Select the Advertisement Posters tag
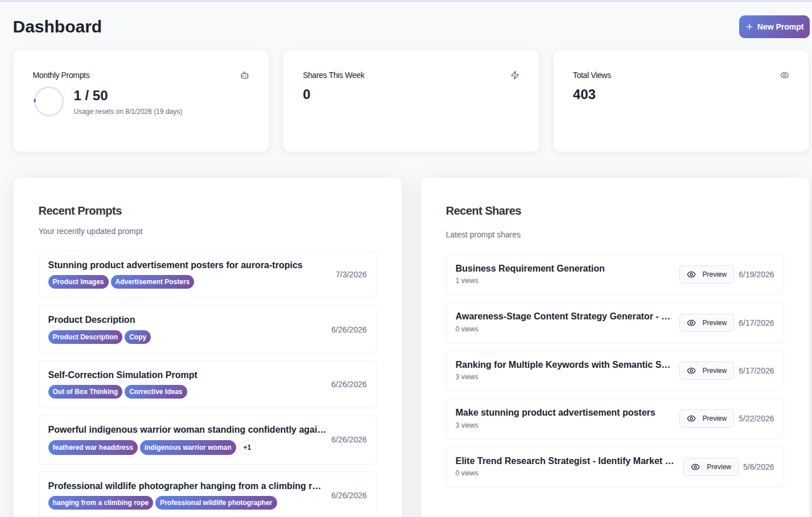Viewport: 812px width, 517px height. pos(152,282)
